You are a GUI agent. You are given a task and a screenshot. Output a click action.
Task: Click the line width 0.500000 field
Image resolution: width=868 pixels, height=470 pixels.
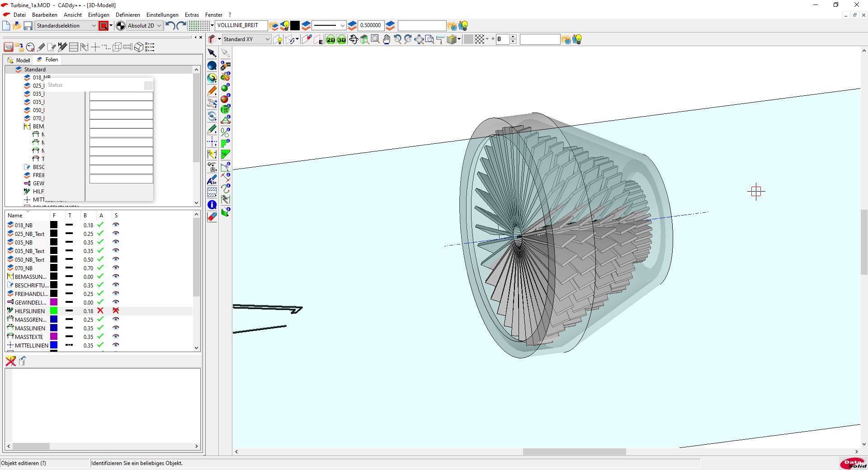(x=370, y=26)
